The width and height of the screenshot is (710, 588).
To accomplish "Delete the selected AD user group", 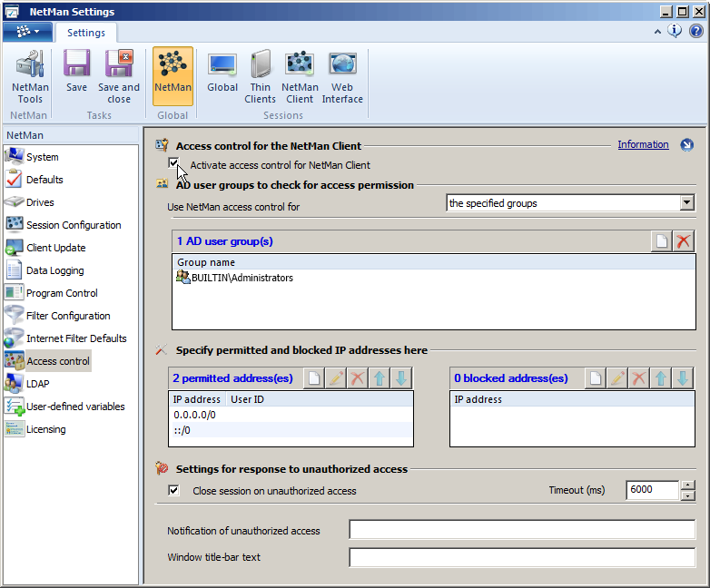I will coord(684,241).
